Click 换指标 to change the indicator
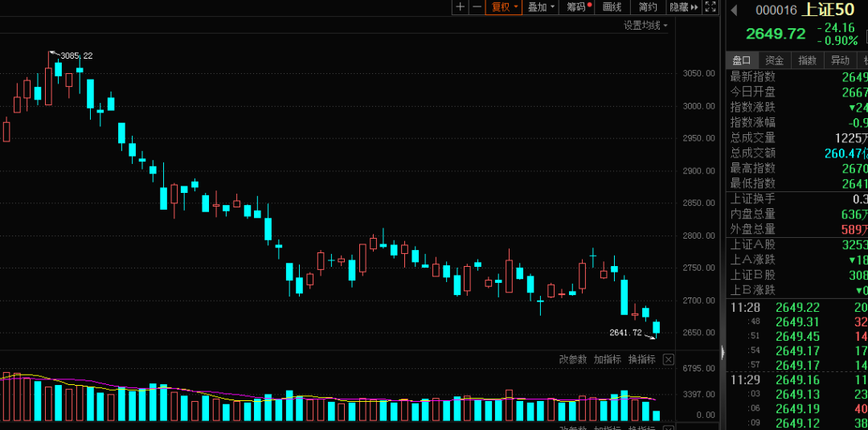Screen dimensions: 868x430 pyautogui.click(x=642, y=359)
